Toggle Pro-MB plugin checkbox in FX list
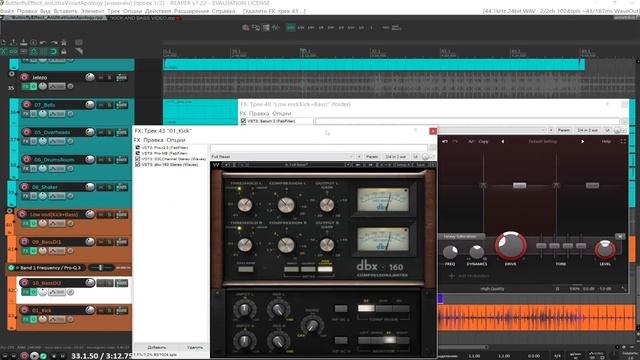This screenshot has height=360, width=640. tap(138, 153)
